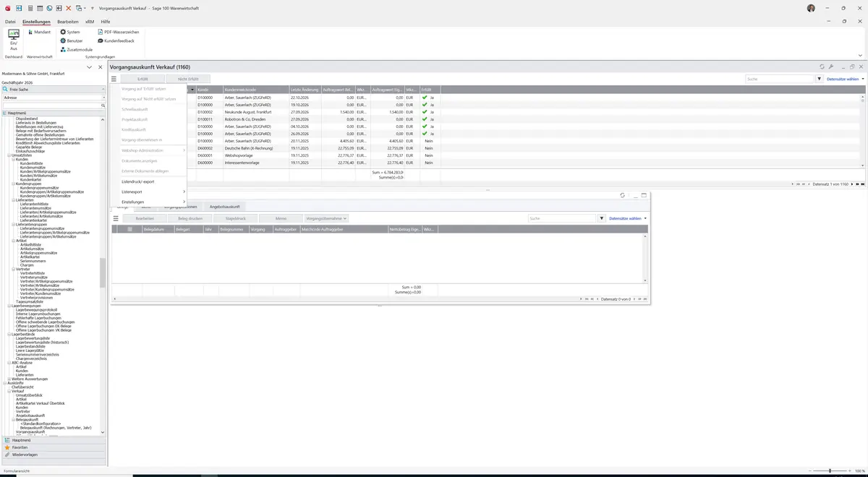
Task: Select Favoriten in the navigation pane
Action: 54,447
